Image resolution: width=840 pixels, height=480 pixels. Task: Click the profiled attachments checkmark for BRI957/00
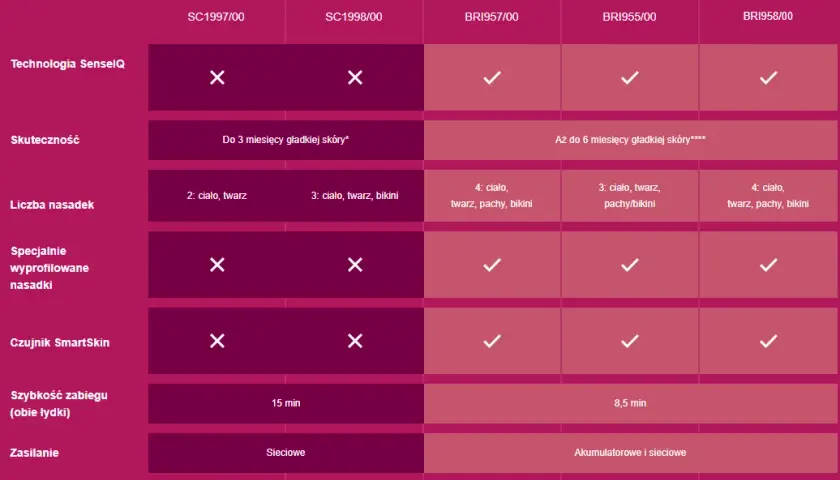[x=492, y=265]
